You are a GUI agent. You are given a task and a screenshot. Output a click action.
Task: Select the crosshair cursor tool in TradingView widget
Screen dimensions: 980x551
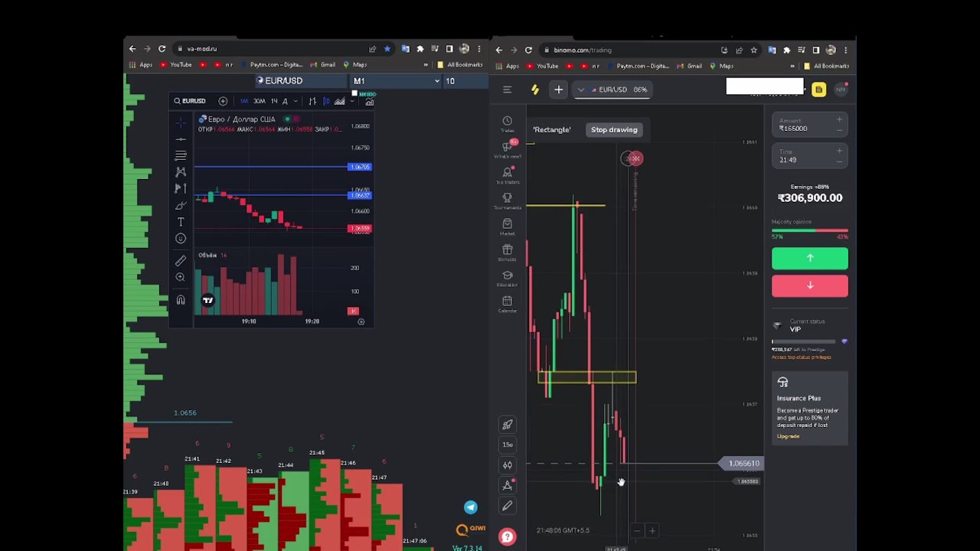pos(181,122)
